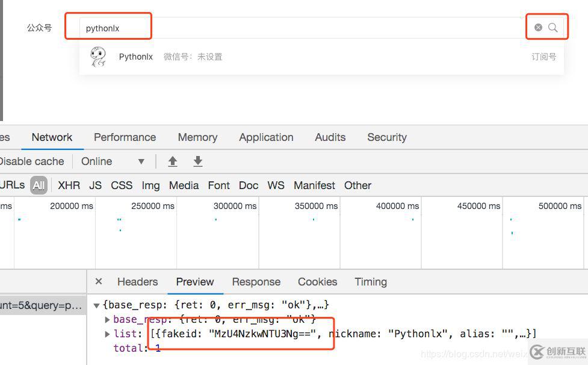Filter requests by JS
The height and width of the screenshot is (365, 588).
coord(95,186)
